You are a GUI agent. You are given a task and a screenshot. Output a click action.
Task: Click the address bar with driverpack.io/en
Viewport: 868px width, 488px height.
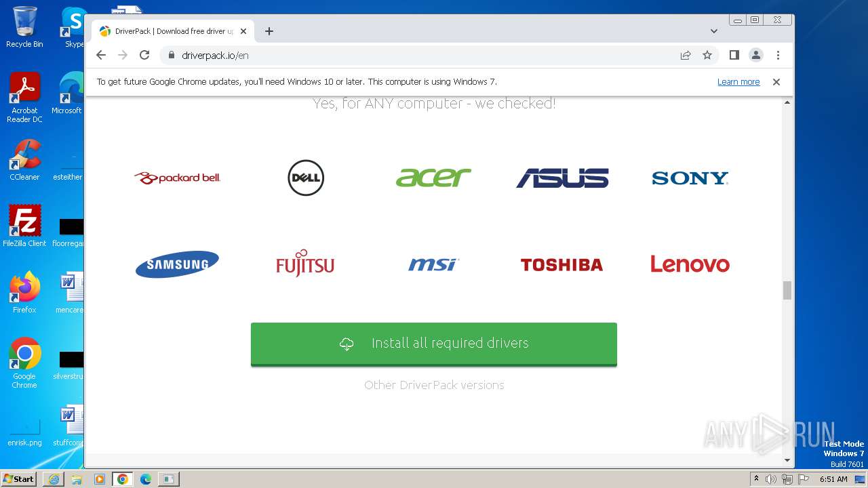pos(420,55)
